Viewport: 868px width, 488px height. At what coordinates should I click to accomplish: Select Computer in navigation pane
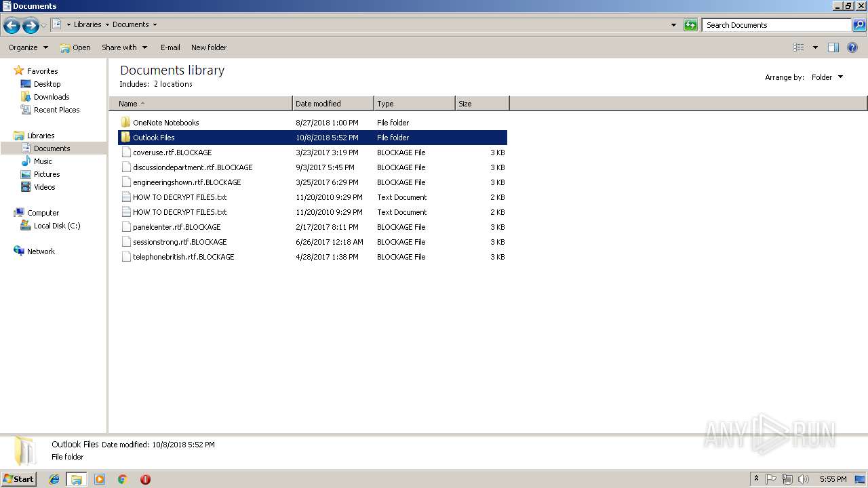[43, 213]
